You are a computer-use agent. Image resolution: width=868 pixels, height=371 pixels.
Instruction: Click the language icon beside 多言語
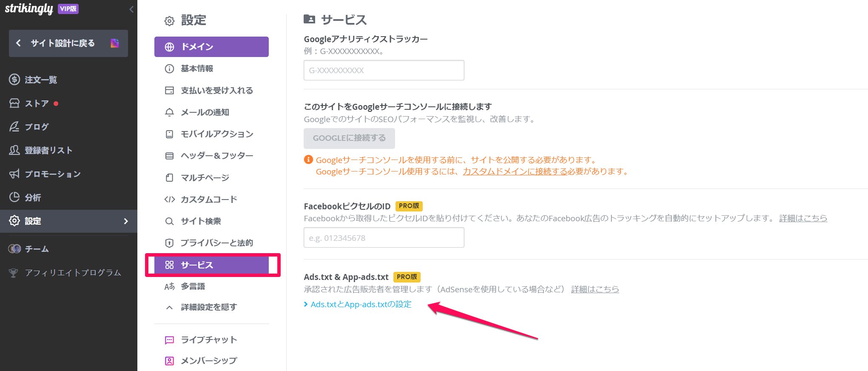pyautogui.click(x=169, y=286)
